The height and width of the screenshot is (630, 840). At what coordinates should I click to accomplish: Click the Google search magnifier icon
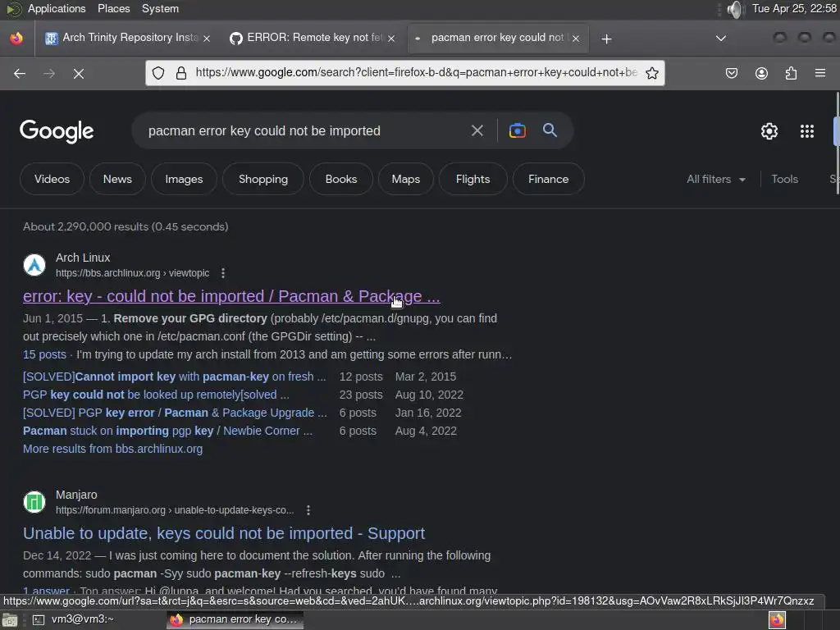[550, 130]
